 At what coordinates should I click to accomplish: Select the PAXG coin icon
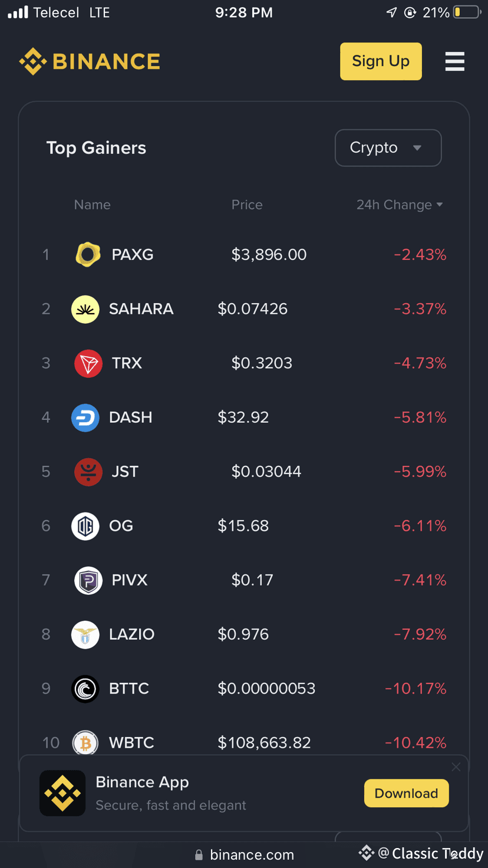point(88,255)
